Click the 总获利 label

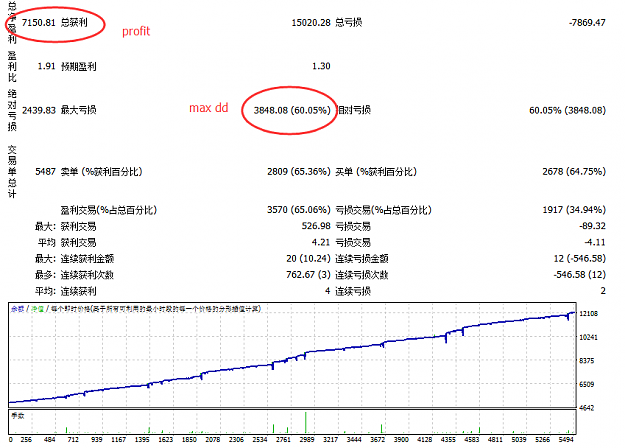click(x=74, y=22)
